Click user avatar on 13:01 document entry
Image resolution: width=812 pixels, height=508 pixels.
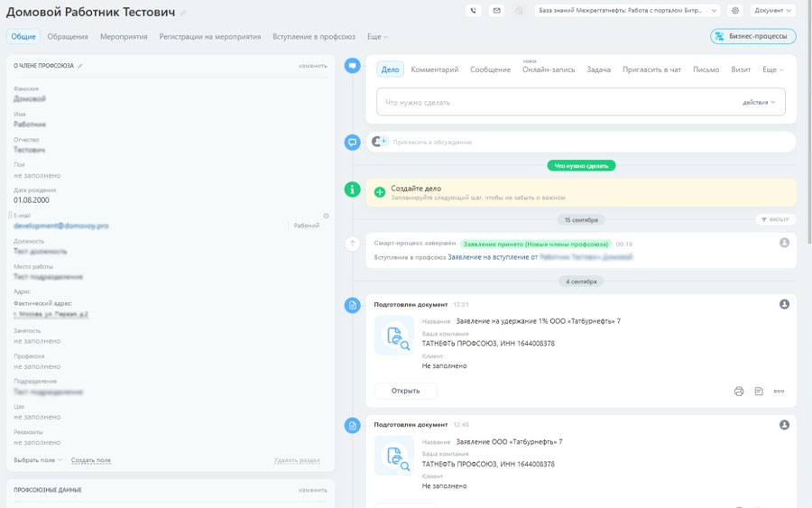click(784, 304)
